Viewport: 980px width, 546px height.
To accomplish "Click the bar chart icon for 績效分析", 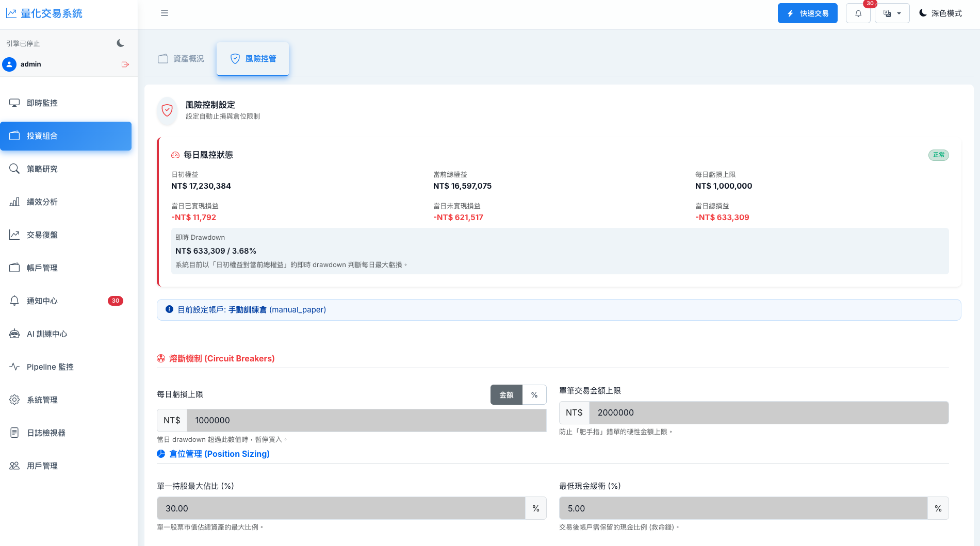I will tap(14, 202).
